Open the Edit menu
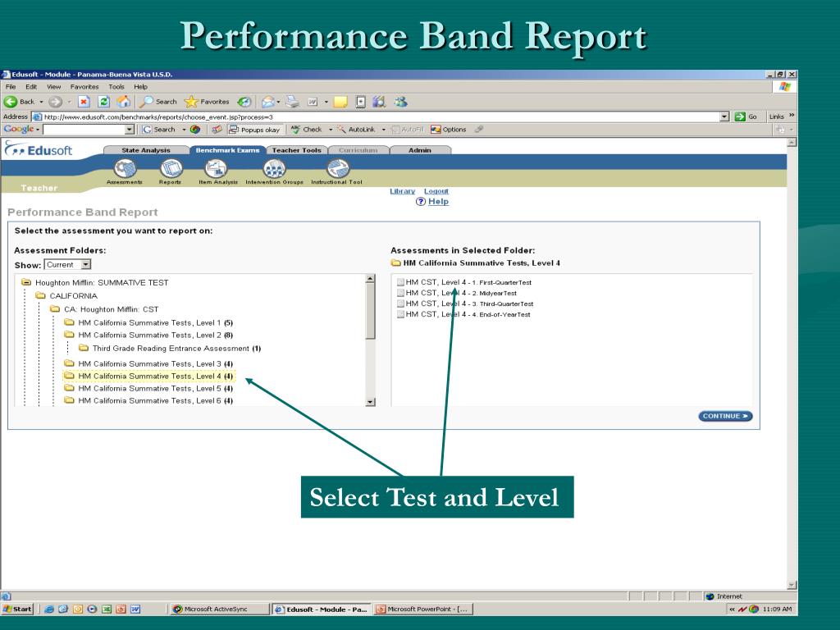840x630 pixels. 32,87
